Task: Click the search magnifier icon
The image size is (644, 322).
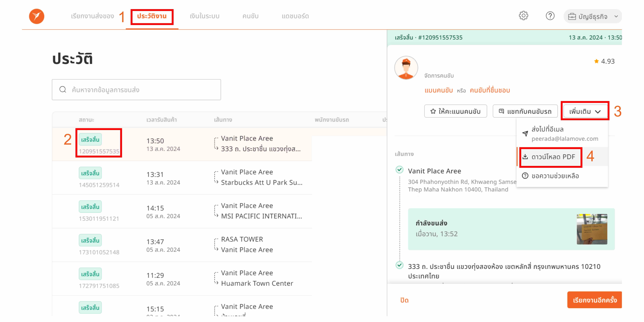Action: tap(63, 90)
